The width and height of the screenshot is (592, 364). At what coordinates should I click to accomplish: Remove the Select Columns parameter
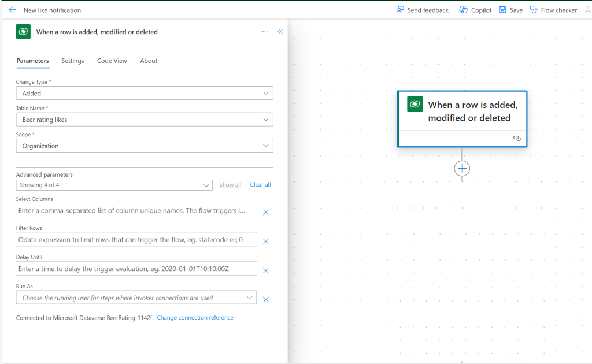click(x=266, y=213)
